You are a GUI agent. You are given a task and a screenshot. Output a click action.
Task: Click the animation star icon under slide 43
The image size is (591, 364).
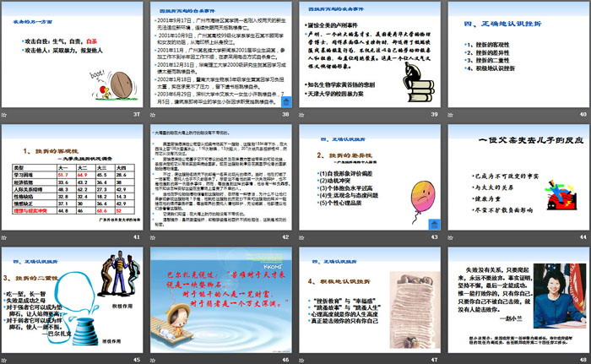pyautogui.click(x=301, y=237)
